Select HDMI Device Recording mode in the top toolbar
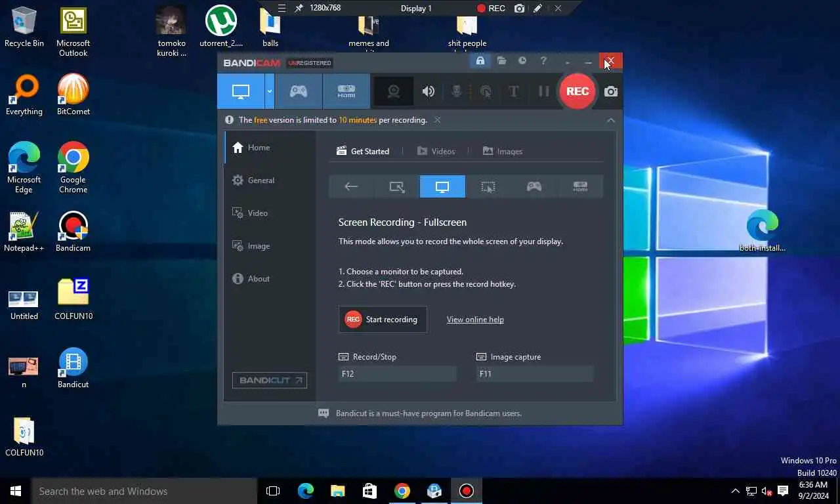Image resolution: width=840 pixels, height=504 pixels. pos(346,91)
